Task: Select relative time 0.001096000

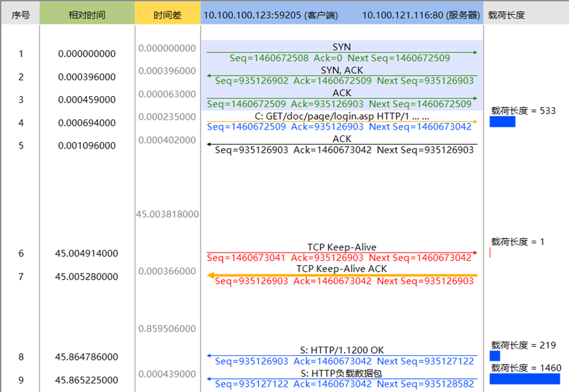Action: pos(87,145)
